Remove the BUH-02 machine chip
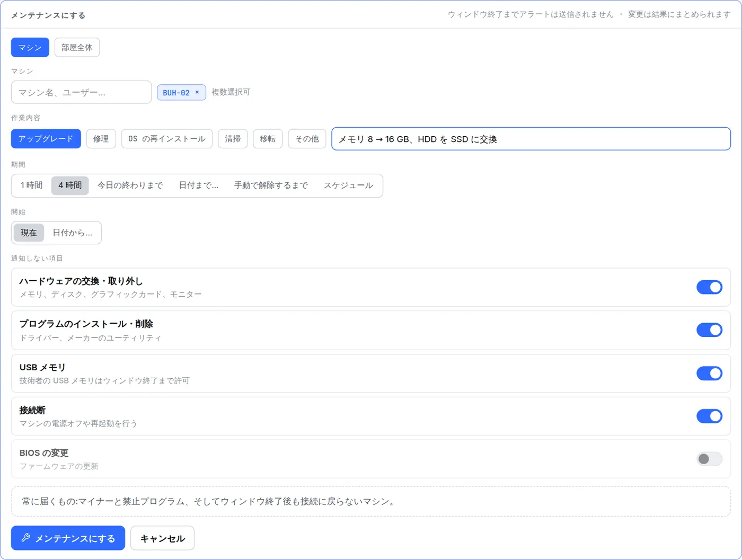Viewport: 742px width, 560px height. click(197, 92)
